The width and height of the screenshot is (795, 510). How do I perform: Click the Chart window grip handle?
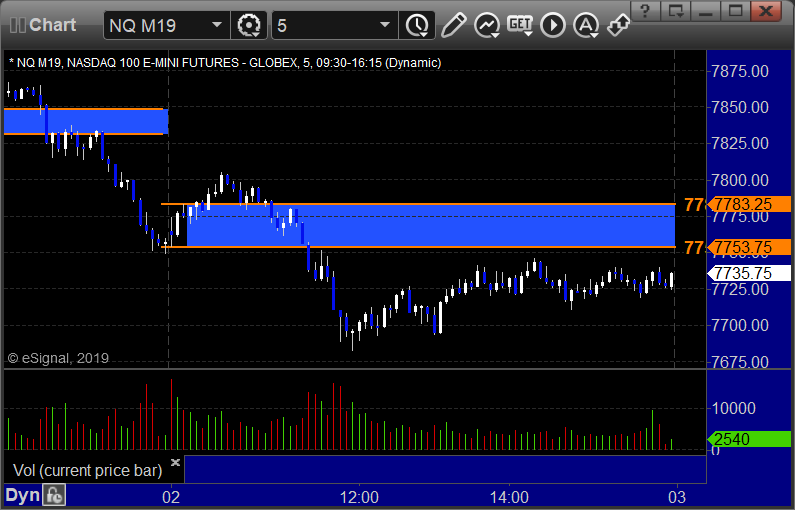18,25
